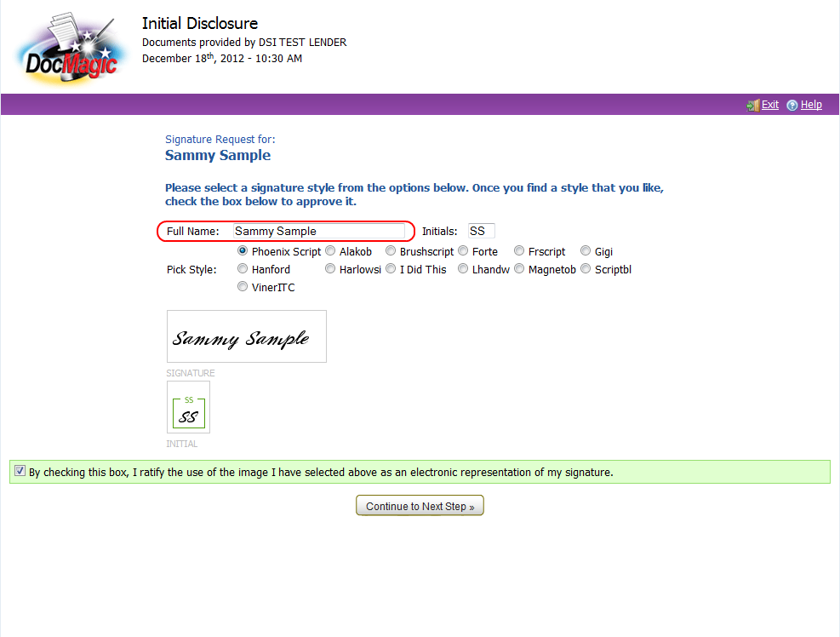Viewport: 840px width, 637px height.
Task: Pick the I Did This style
Action: (x=391, y=269)
